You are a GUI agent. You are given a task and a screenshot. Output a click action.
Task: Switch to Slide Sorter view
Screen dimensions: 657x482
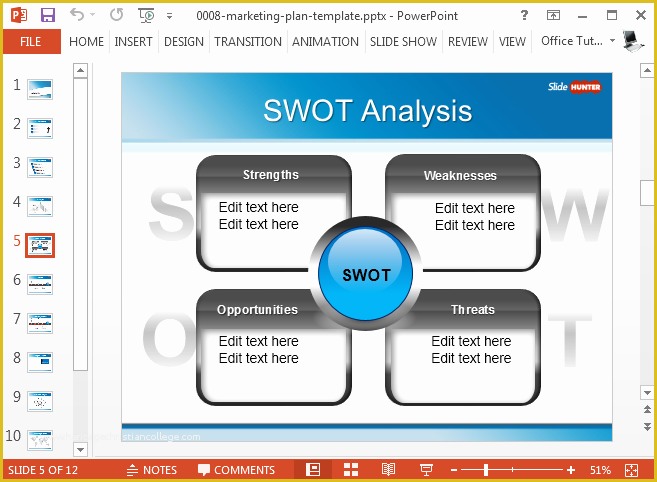pos(351,470)
